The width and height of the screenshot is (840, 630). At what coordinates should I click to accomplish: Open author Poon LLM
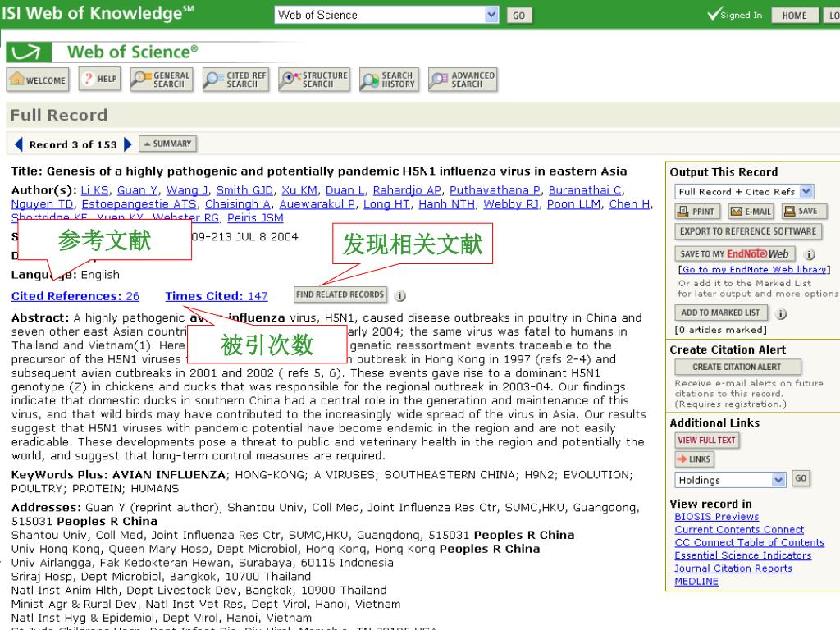point(573,204)
